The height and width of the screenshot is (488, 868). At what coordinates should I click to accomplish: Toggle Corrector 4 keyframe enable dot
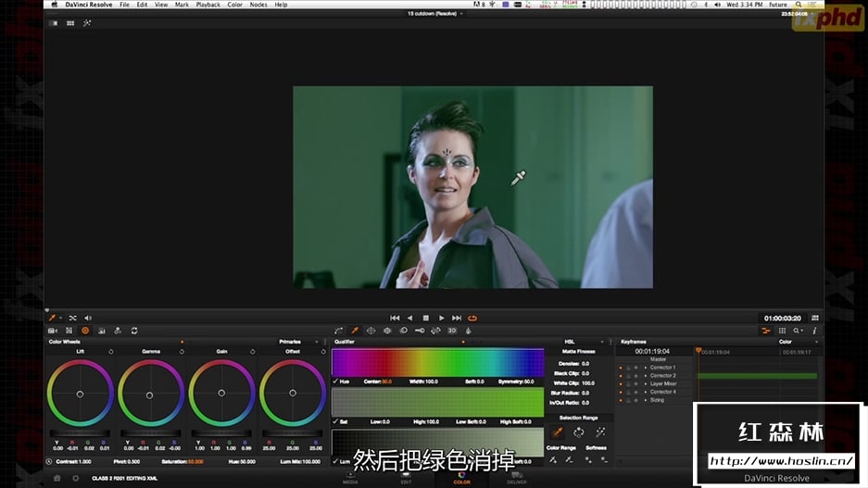click(621, 392)
